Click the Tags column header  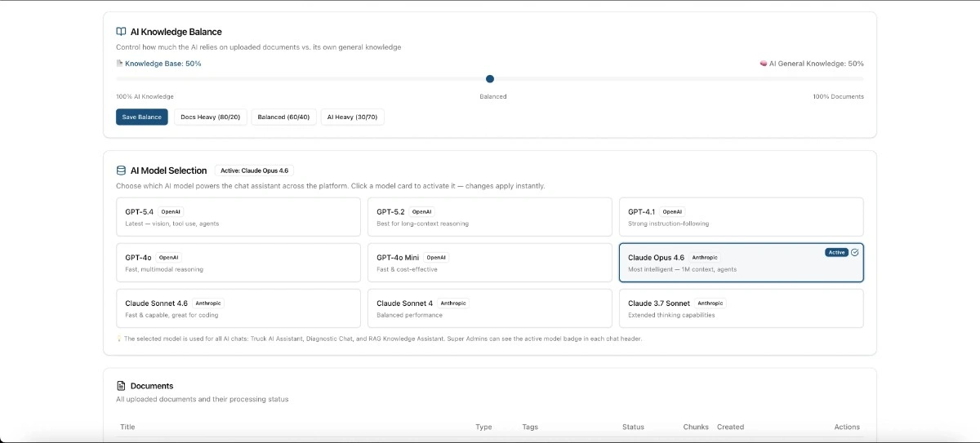[530, 427]
